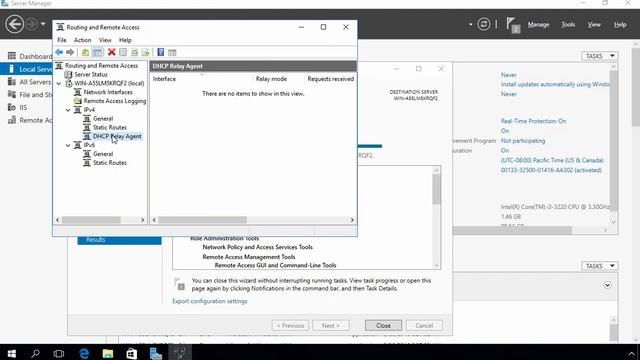Open the lower TASKS dropdown in Server Manager

coord(600,266)
